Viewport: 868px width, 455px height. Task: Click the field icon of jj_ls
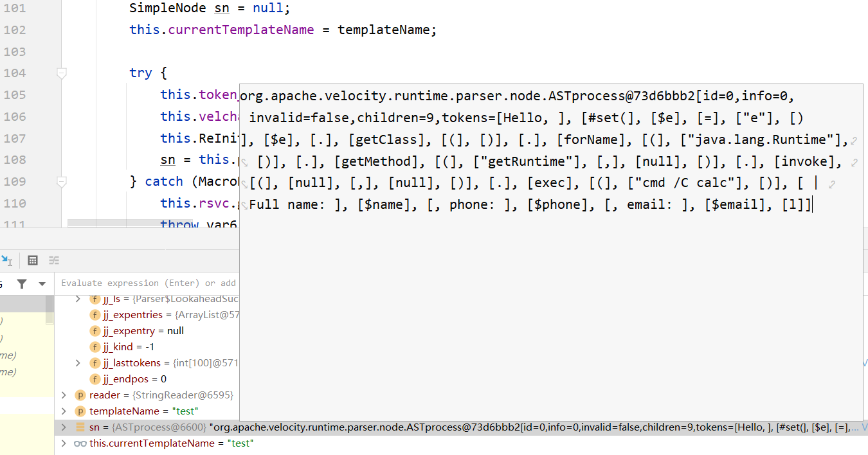(95, 299)
